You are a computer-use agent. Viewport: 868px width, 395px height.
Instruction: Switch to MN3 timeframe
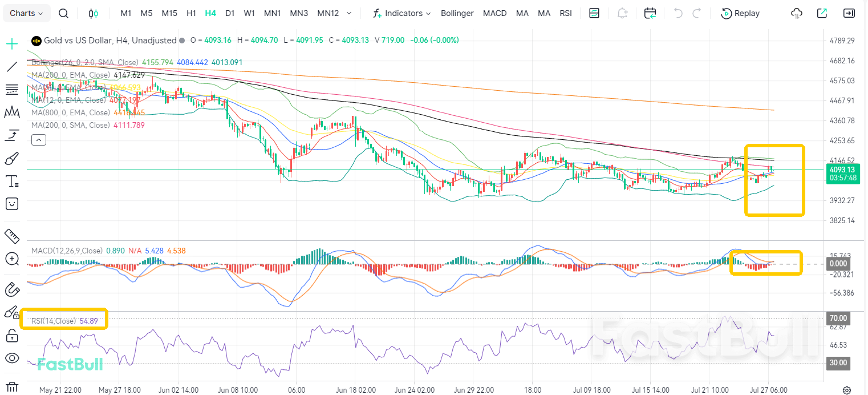[299, 13]
